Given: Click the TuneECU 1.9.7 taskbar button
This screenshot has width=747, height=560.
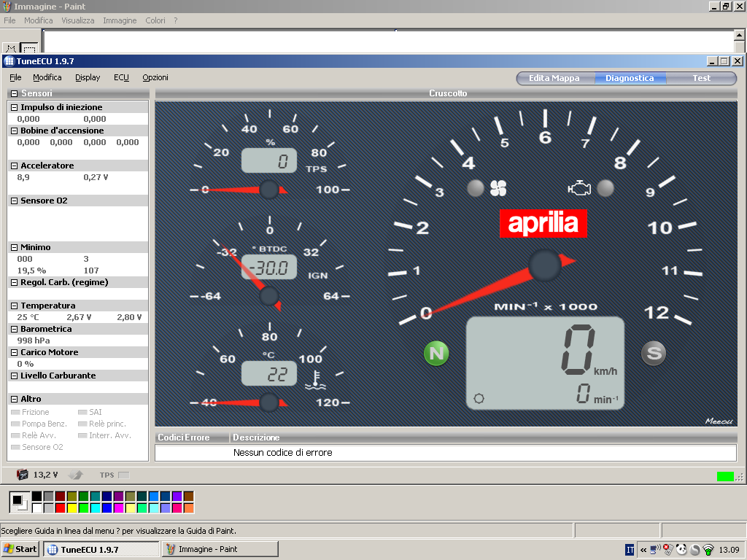Looking at the screenshot, I should 101,550.
